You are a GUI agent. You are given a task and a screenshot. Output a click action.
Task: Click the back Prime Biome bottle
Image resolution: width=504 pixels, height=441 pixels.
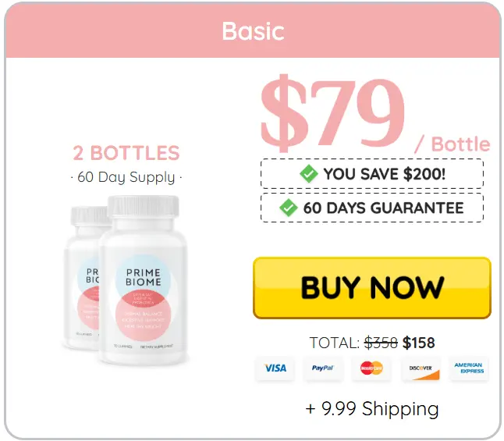pyautogui.click(x=84, y=278)
